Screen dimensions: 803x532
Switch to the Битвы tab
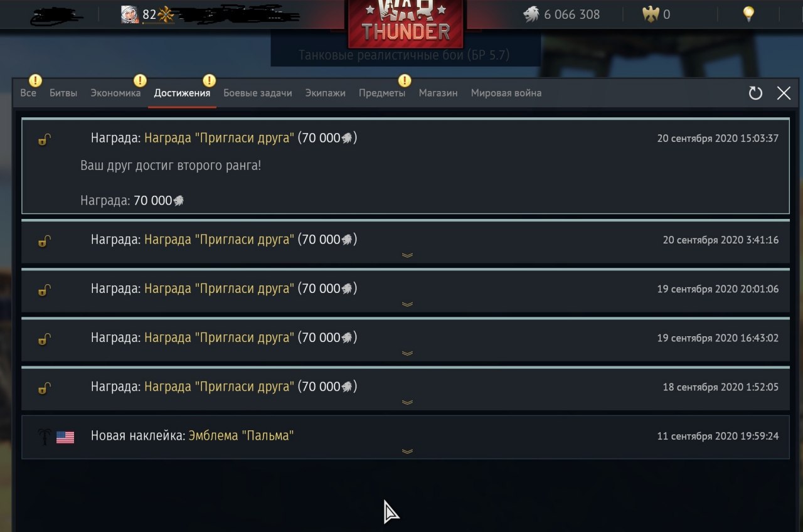(63, 93)
